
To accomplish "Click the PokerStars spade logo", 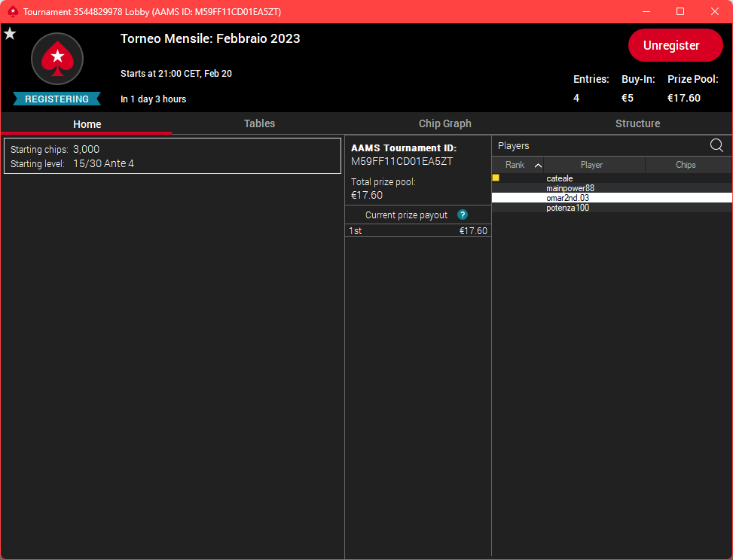I will coord(57,59).
